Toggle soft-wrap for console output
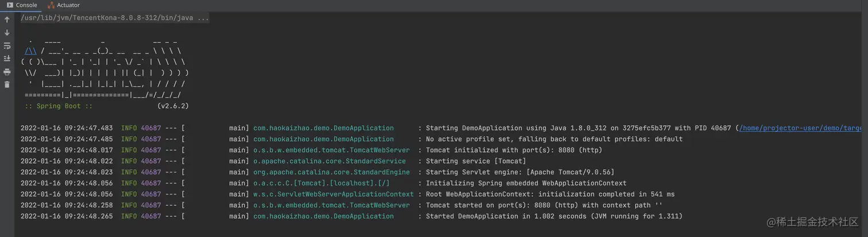This screenshot has width=868, height=237. click(7, 46)
